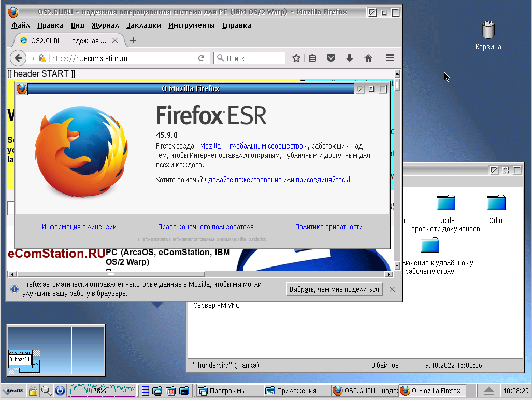Click the virtual desktop pager top-right cell
This screenshot has width=532, height=400.
(x=88, y=337)
